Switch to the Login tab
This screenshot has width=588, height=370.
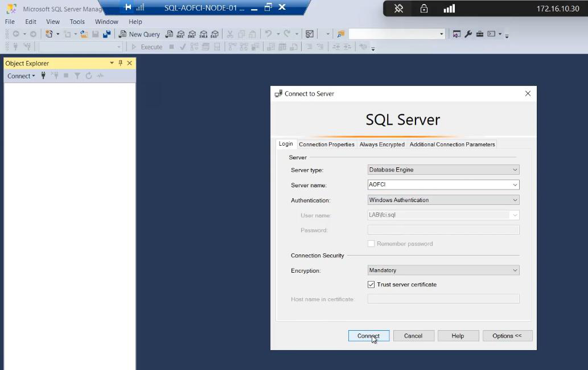(286, 144)
